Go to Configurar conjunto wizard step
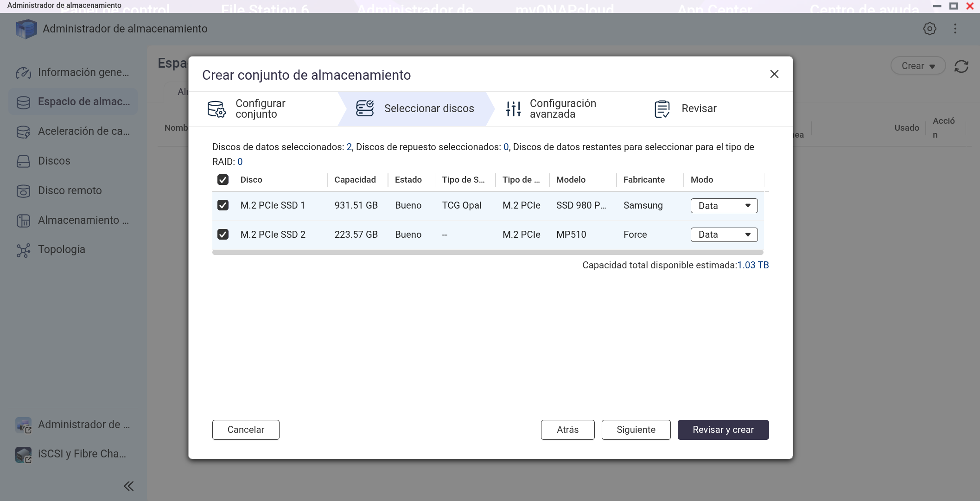The image size is (980, 501). tap(260, 109)
